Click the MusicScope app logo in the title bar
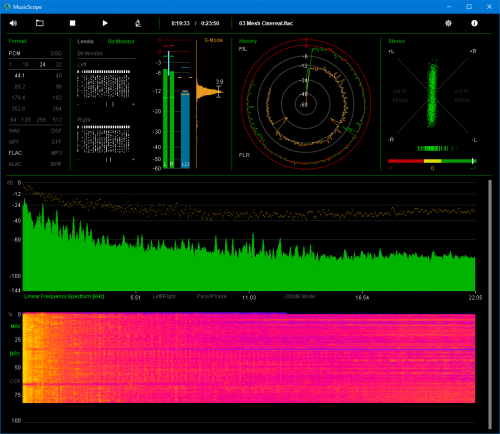 (7, 7)
